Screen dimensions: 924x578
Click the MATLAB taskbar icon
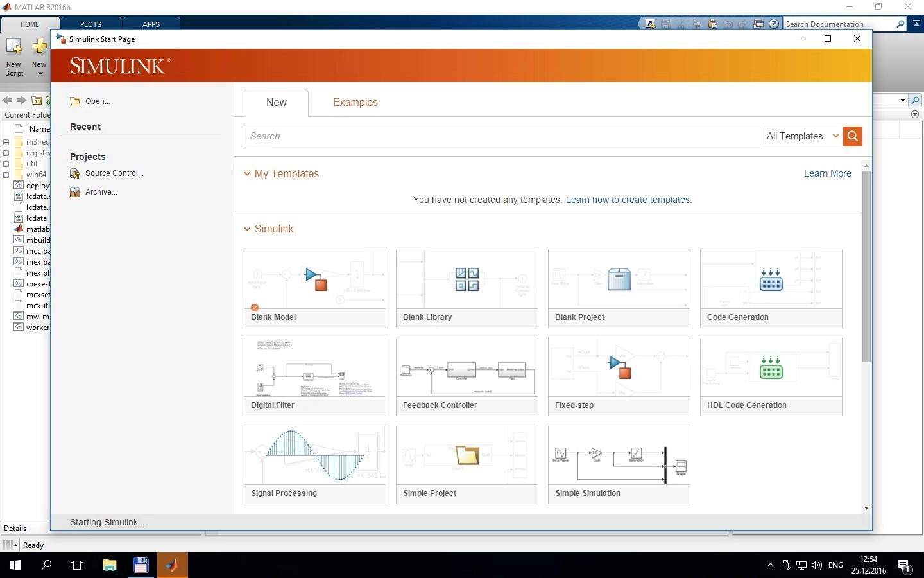(172, 565)
